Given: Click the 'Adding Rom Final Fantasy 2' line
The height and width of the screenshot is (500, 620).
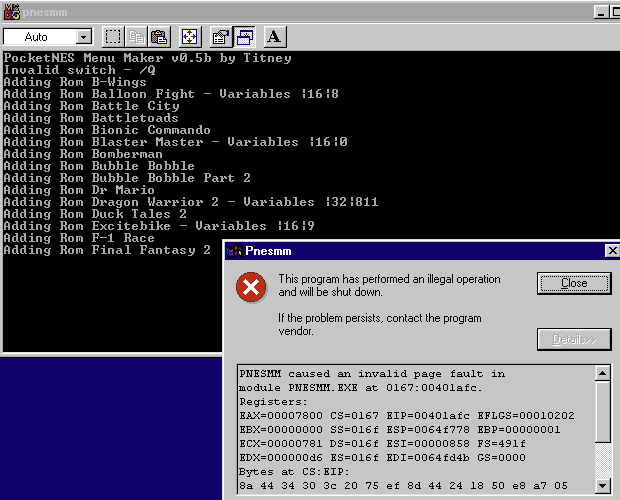Looking at the screenshot, I should click(107, 250).
